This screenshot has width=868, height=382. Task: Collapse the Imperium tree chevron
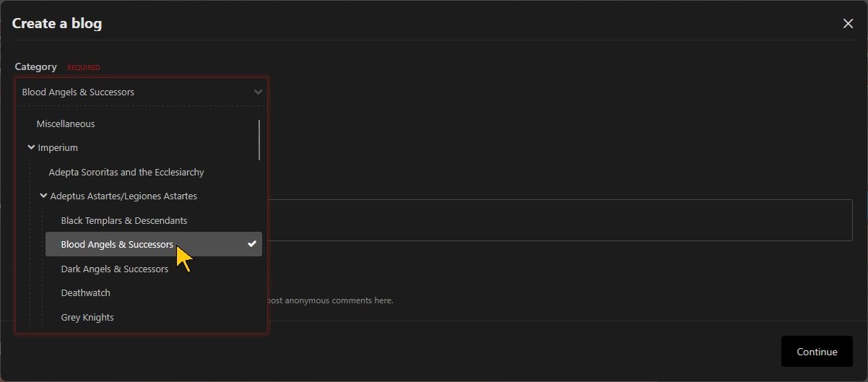coord(31,147)
